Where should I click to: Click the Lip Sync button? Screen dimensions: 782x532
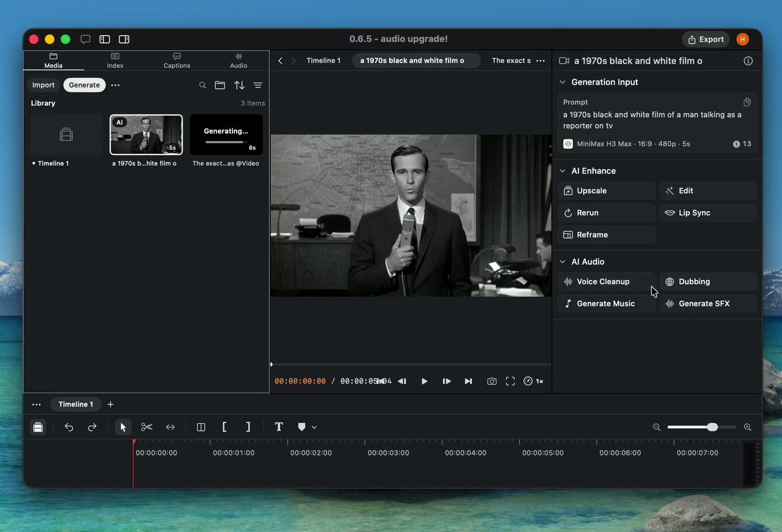tap(708, 213)
